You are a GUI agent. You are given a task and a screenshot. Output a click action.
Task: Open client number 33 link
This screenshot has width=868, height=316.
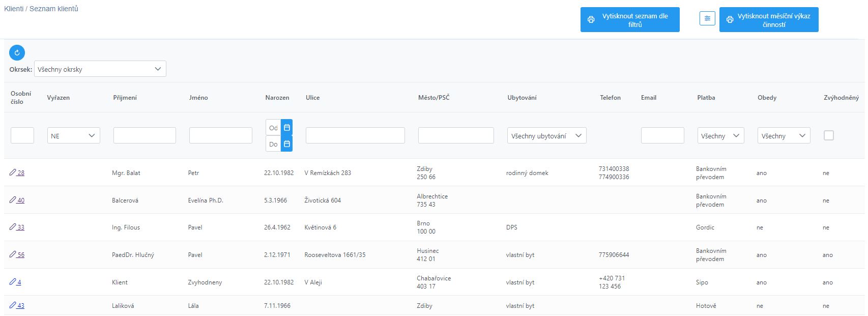click(x=21, y=227)
